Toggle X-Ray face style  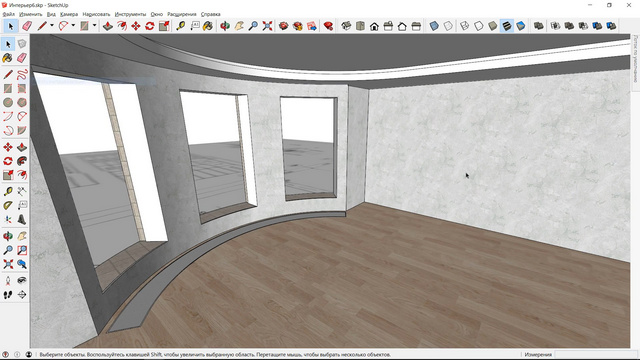coord(434,26)
